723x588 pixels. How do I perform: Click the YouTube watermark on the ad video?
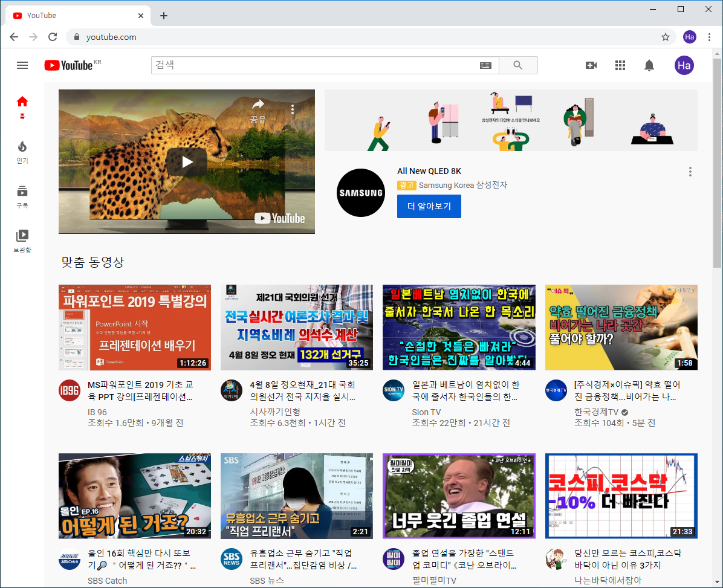pyautogui.click(x=280, y=218)
